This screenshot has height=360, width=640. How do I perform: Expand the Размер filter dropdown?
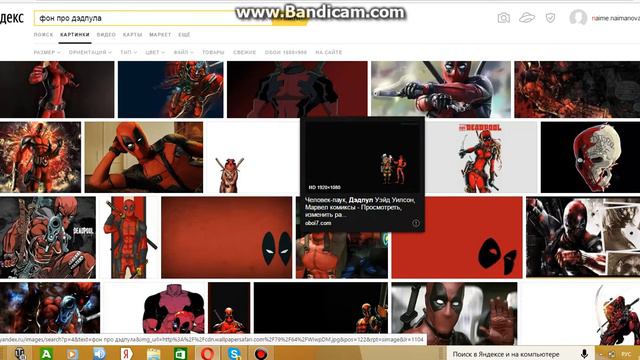pos(47,52)
